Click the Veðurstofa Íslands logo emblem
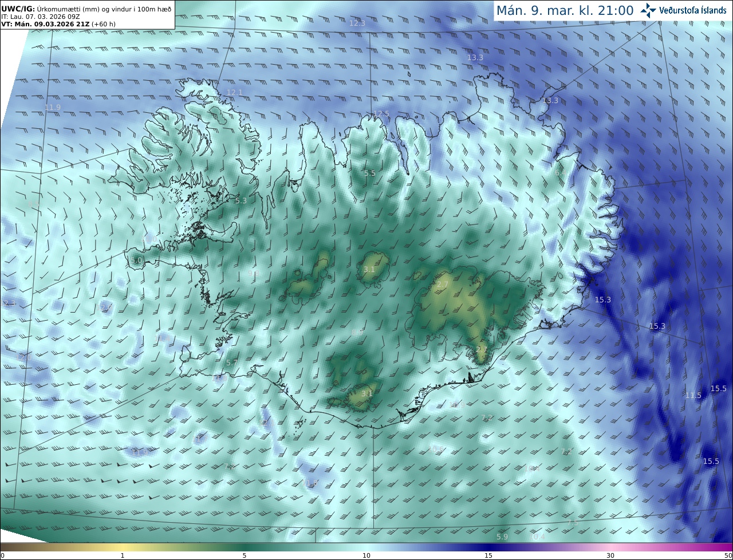 point(649,10)
